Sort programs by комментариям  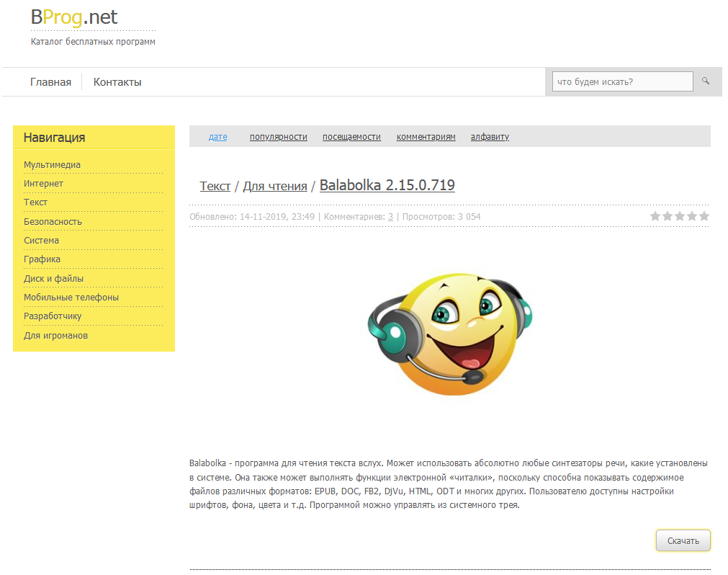[426, 136]
